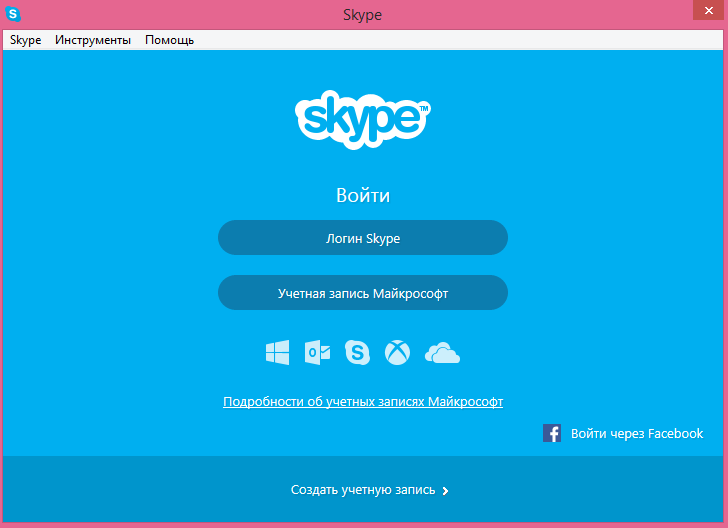Click the Outlook envelope icon
728x528 pixels.
coord(317,352)
